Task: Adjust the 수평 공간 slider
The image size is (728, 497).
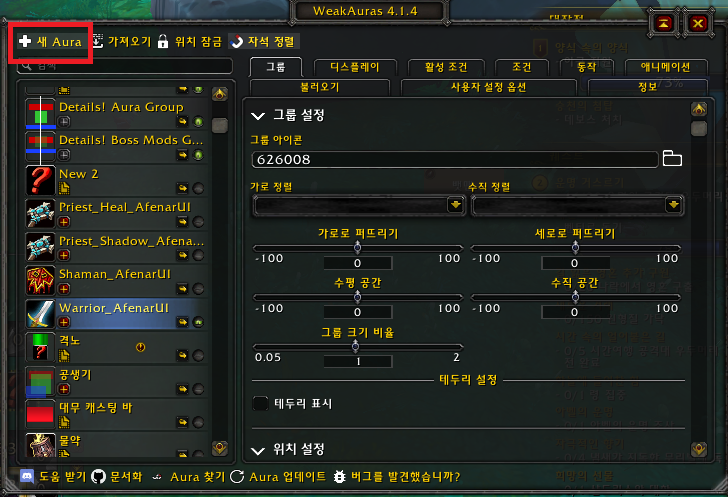Action: tap(358, 297)
